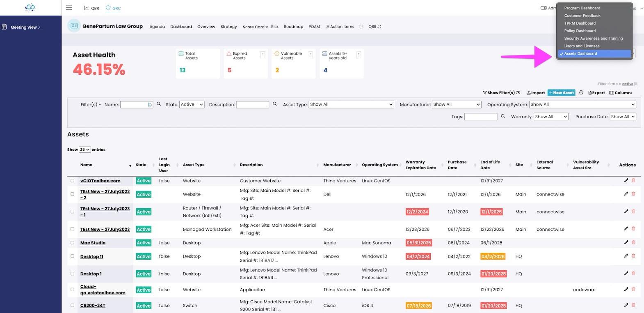Open the State filter dropdown
The height and width of the screenshot is (313, 644).
[192, 104]
